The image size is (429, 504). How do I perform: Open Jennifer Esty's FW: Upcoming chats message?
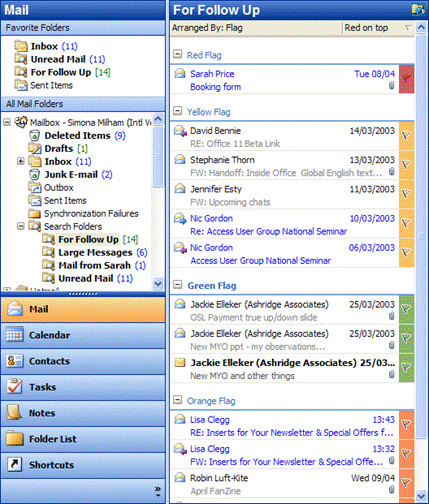(x=284, y=195)
